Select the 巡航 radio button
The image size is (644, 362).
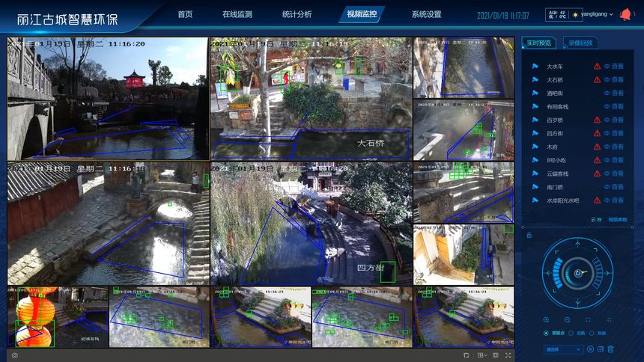point(571,334)
